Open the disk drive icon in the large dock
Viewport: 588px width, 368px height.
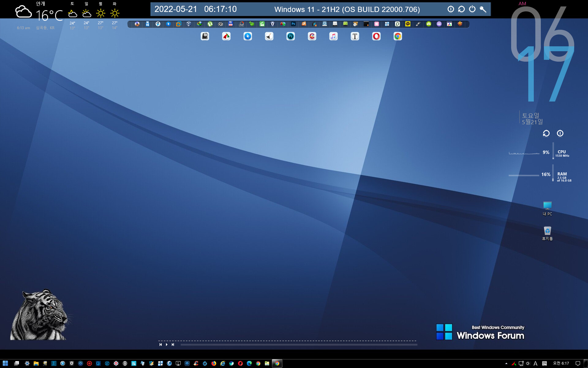coord(205,36)
